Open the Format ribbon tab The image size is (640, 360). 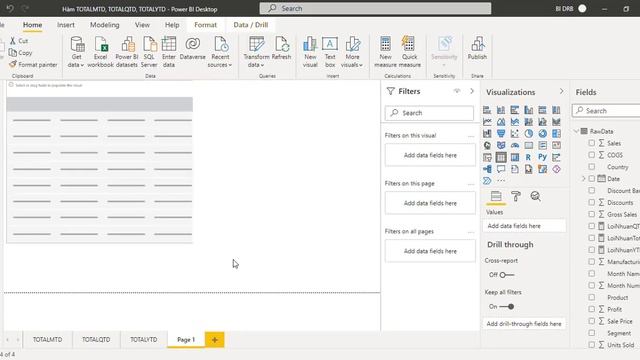point(205,25)
